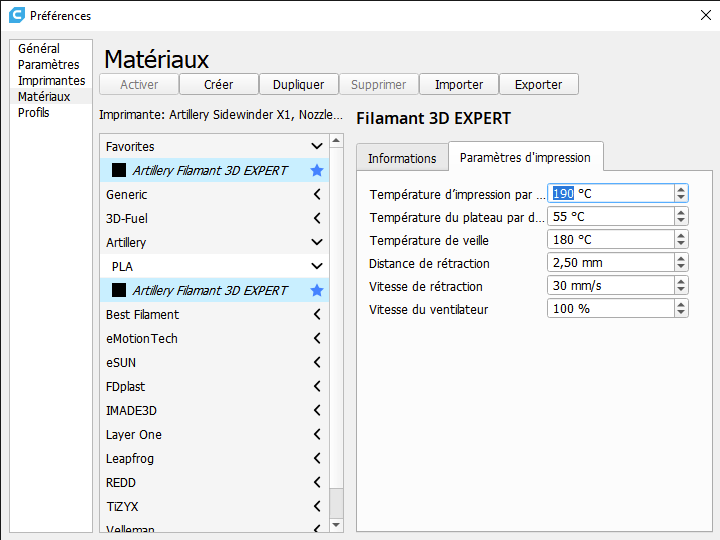Screen dimensions: 720x540
Task: Select the Paramètres d'impression tab
Action: click(525, 157)
